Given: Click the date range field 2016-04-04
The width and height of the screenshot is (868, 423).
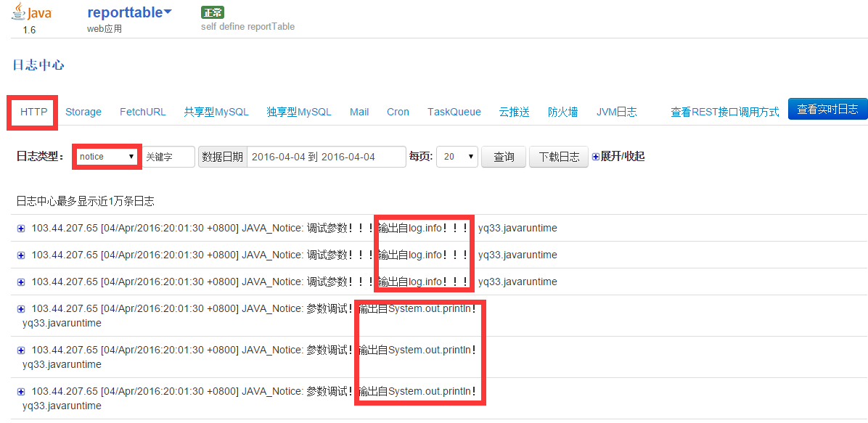Looking at the screenshot, I should coord(327,157).
